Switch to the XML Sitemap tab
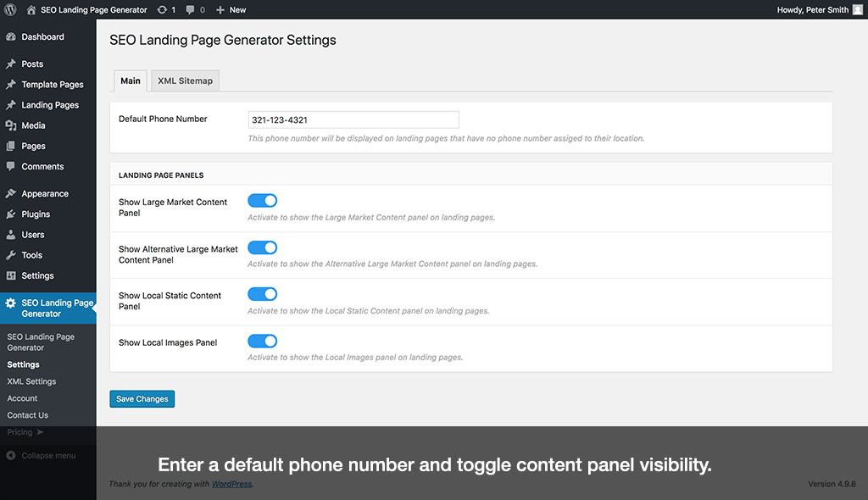This screenshot has width=868, height=500. point(185,81)
